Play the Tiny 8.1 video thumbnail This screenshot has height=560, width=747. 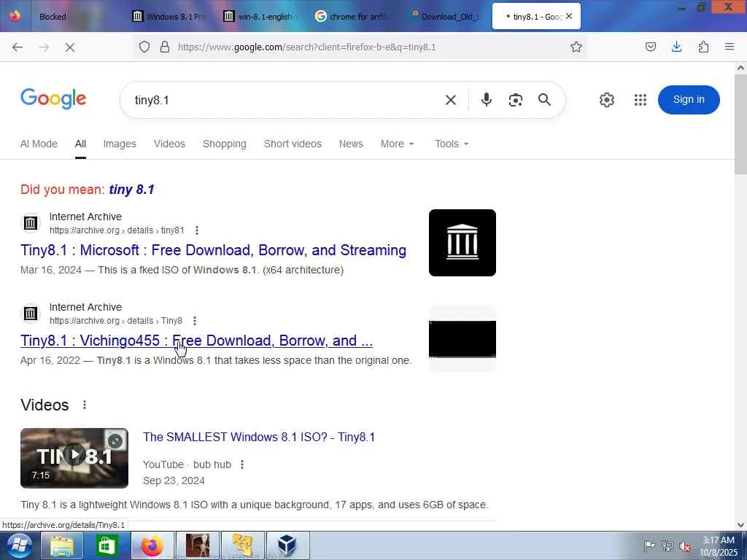(74, 458)
